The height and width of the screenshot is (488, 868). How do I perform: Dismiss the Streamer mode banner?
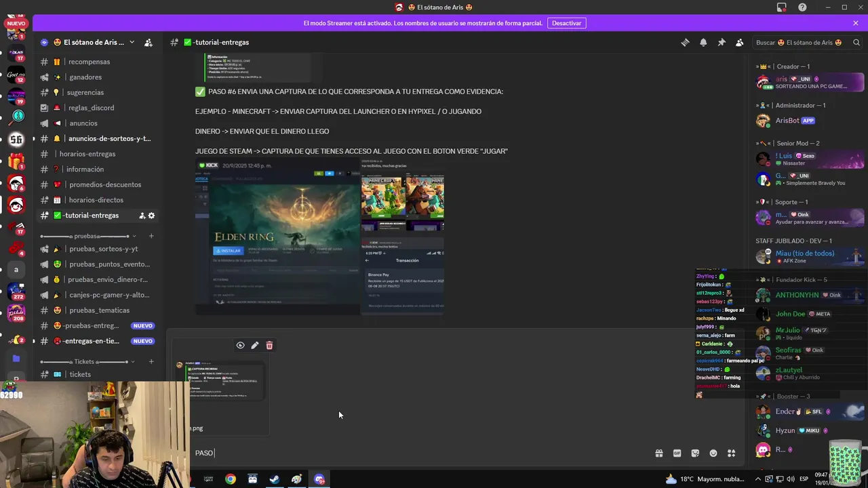pyautogui.click(x=856, y=23)
